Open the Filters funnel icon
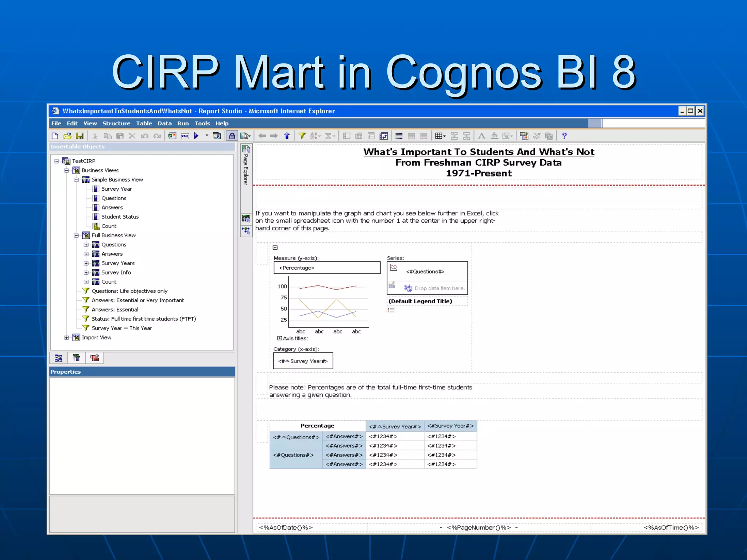The height and width of the screenshot is (560, 747). coord(302,136)
